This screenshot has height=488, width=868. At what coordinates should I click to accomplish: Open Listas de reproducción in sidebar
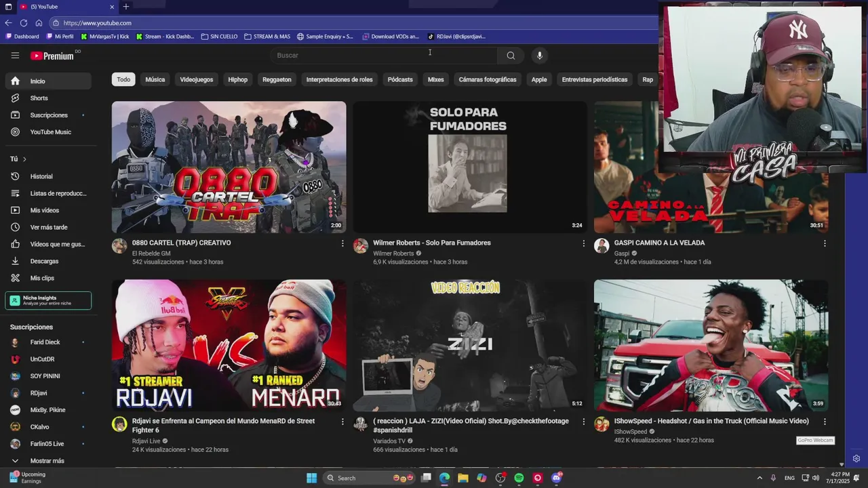coord(48,193)
